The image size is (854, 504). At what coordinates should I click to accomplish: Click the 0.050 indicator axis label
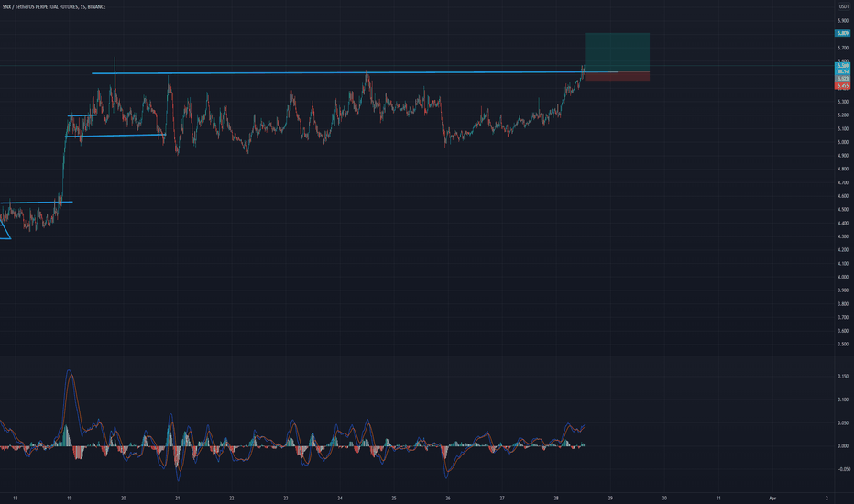[843, 422]
